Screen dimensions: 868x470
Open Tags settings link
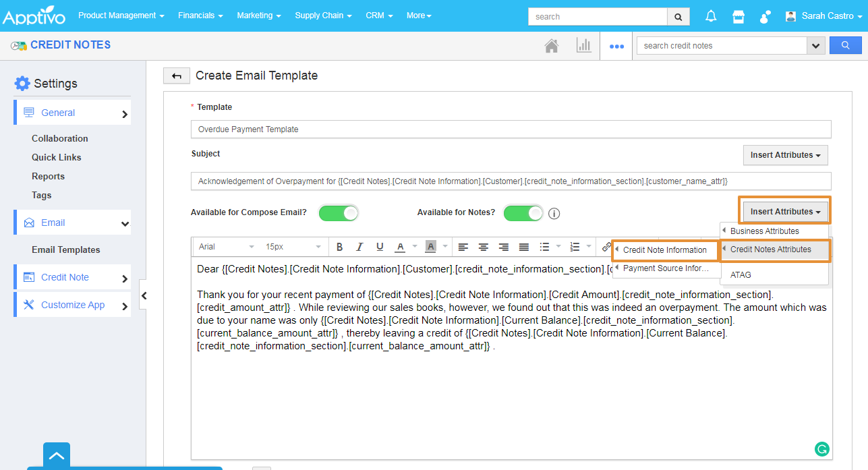click(x=41, y=195)
